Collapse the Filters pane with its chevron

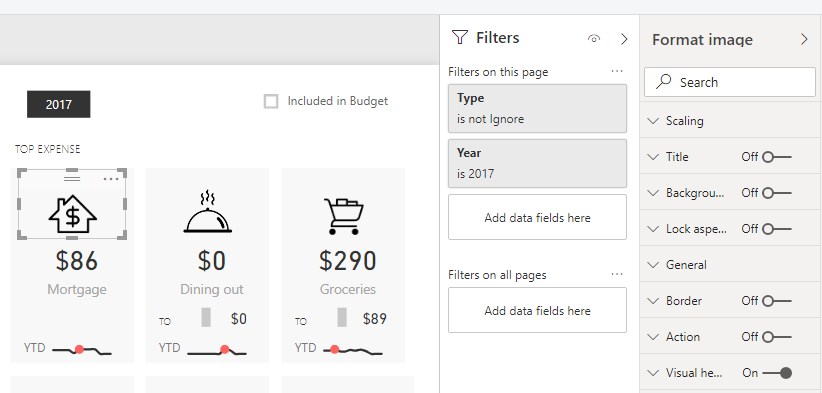pyautogui.click(x=624, y=39)
